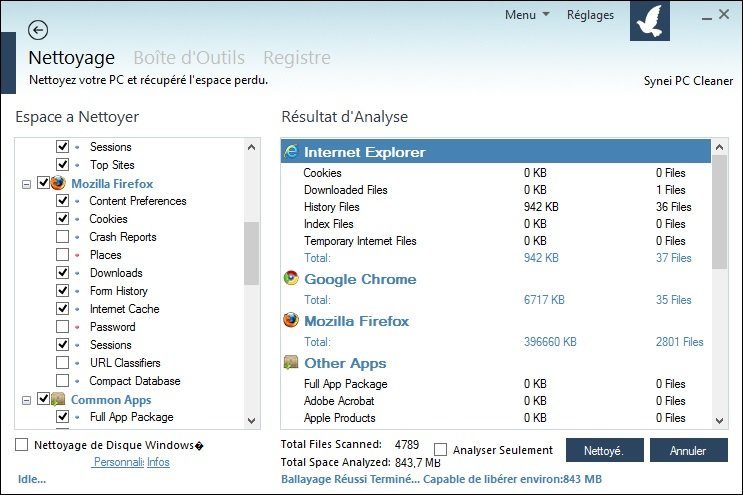Click the Downloaded Files row

click(496, 190)
